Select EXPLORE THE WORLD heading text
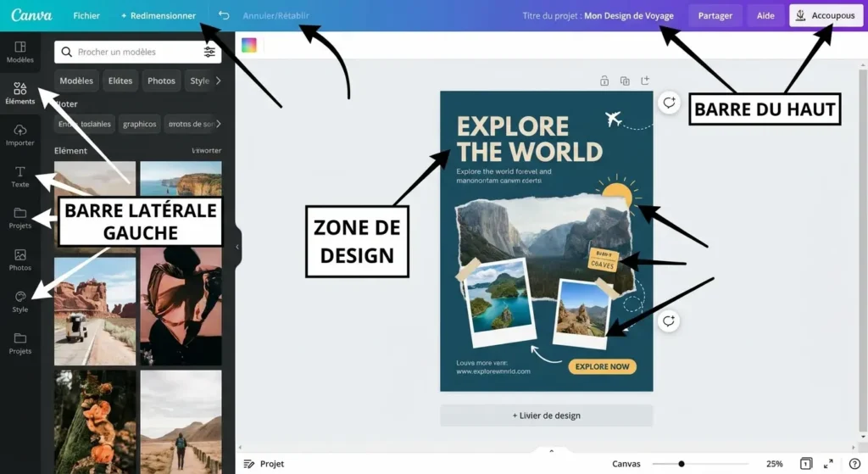This screenshot has width=868, height=474. pos(529,138)
